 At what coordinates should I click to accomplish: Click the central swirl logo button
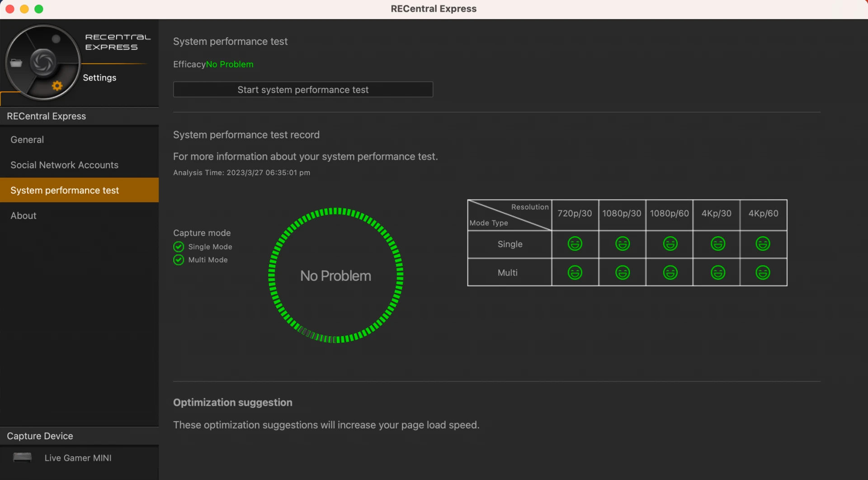tap(43, 62)
